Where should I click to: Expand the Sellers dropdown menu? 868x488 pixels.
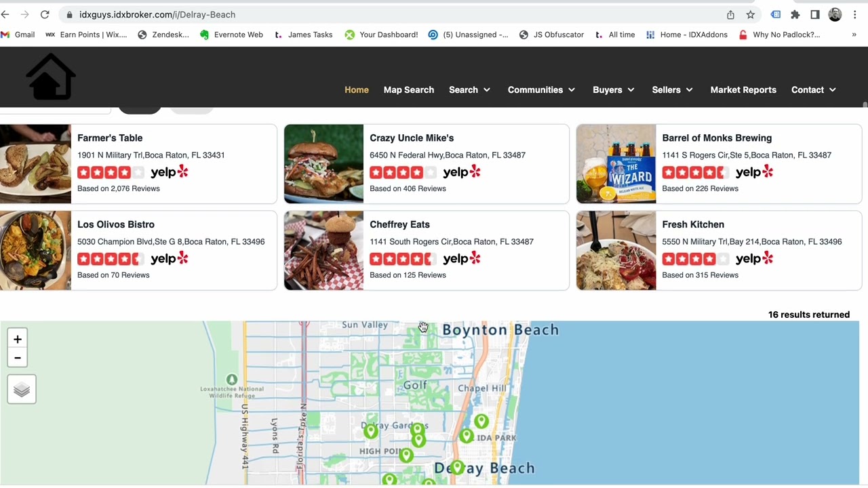[x=672, y=89]
